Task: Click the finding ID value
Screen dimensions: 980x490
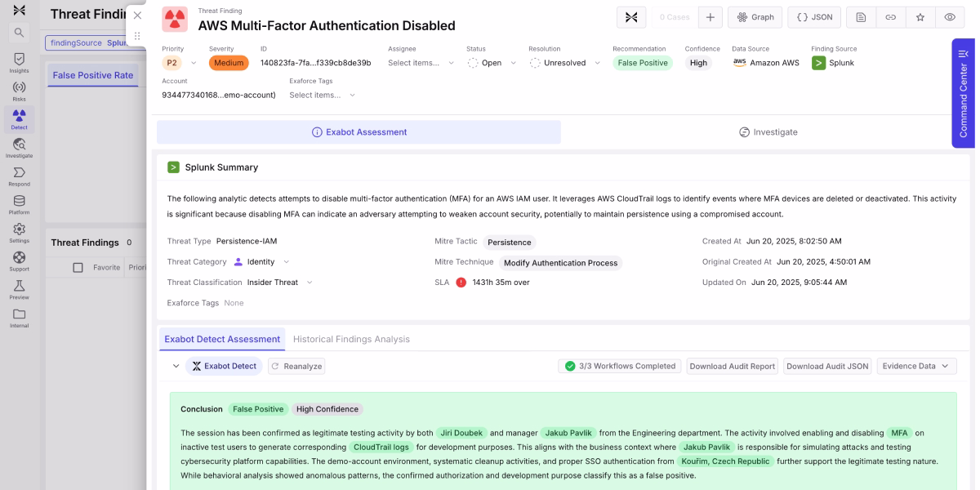Action: point(315,63)
